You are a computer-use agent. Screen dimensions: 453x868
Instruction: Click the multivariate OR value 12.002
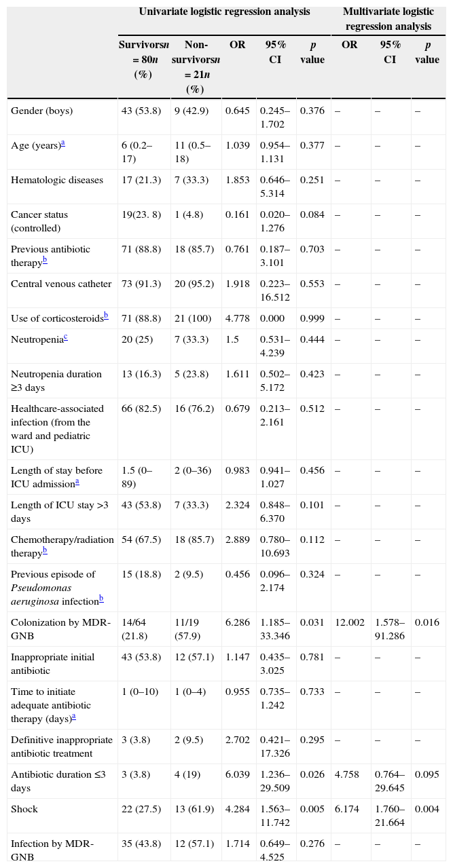coord(350,622)
